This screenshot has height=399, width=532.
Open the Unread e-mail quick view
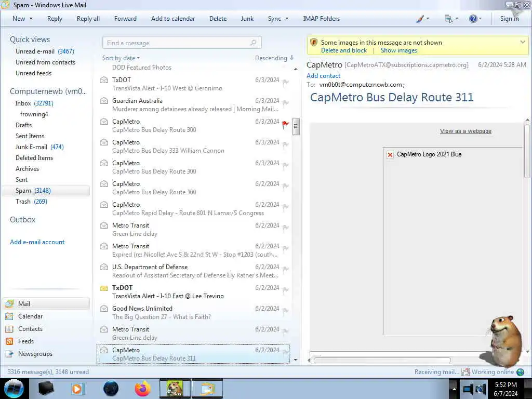[x=45, y=51]
